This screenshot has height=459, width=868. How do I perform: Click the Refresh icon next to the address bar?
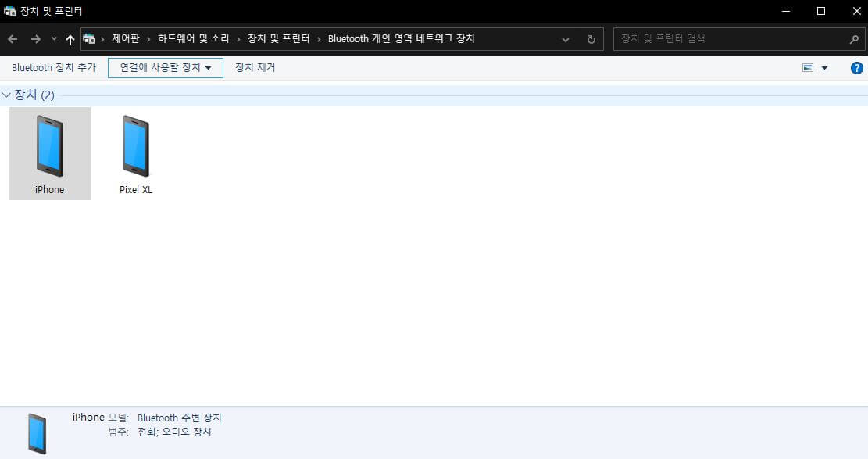[591, 38]
